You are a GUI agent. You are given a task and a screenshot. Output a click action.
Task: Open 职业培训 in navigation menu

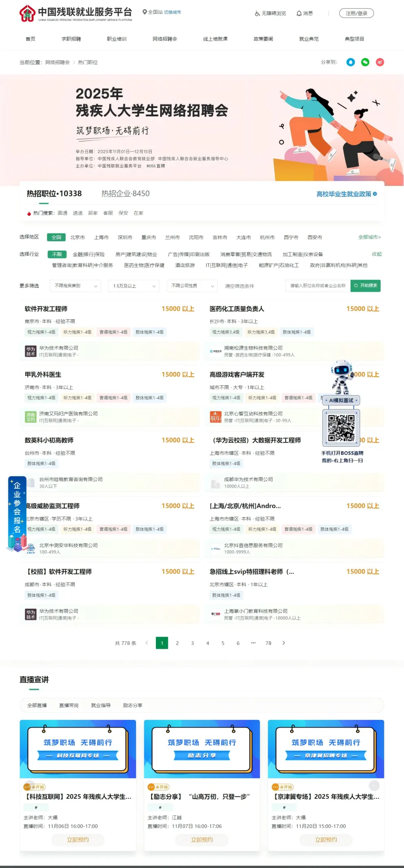[116, 39]
